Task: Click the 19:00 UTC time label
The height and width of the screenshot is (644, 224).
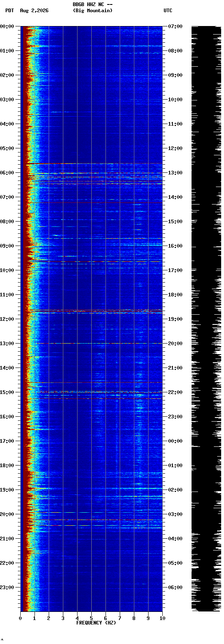Action: 175,319
